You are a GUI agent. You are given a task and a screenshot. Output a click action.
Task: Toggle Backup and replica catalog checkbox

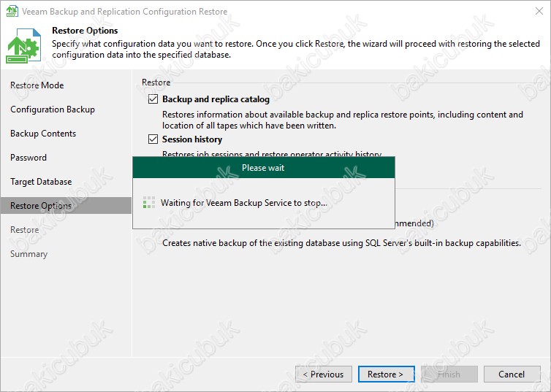coord(153,99)
